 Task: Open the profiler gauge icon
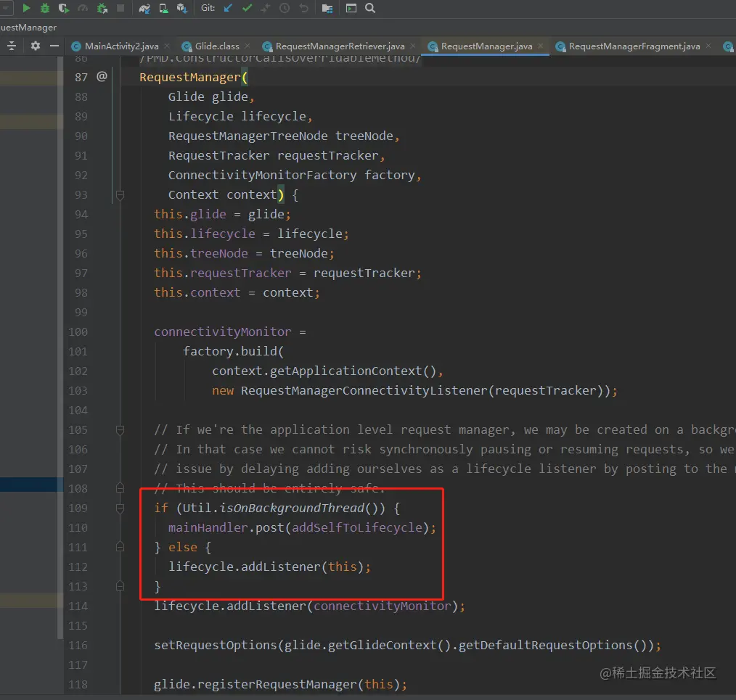point(83,8)
